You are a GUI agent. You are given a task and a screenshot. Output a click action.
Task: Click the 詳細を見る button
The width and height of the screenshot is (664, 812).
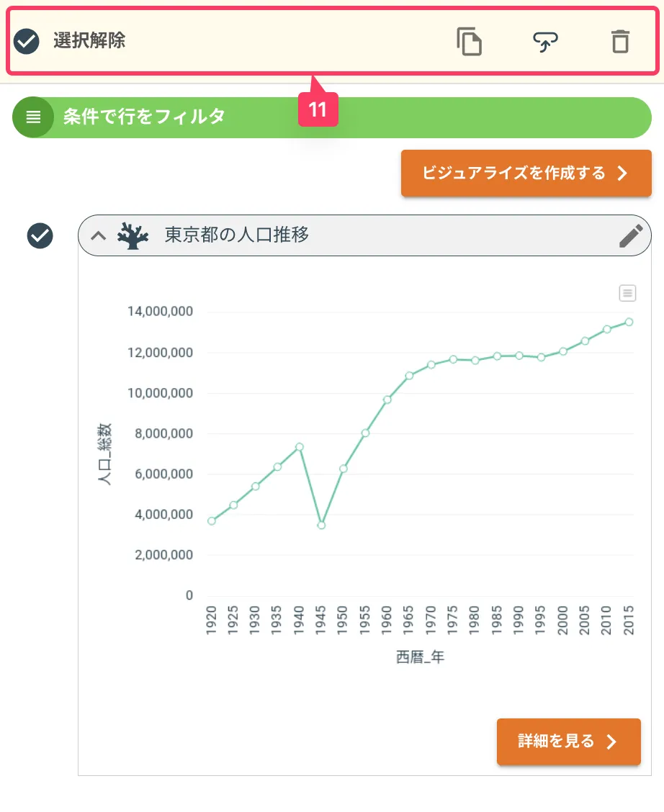click(x=569, y=741)
